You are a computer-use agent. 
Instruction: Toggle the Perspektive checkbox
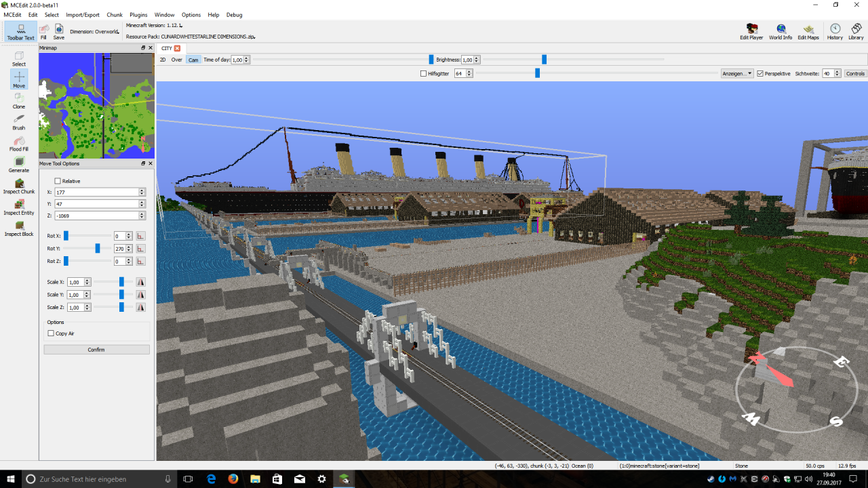(761, 73)
